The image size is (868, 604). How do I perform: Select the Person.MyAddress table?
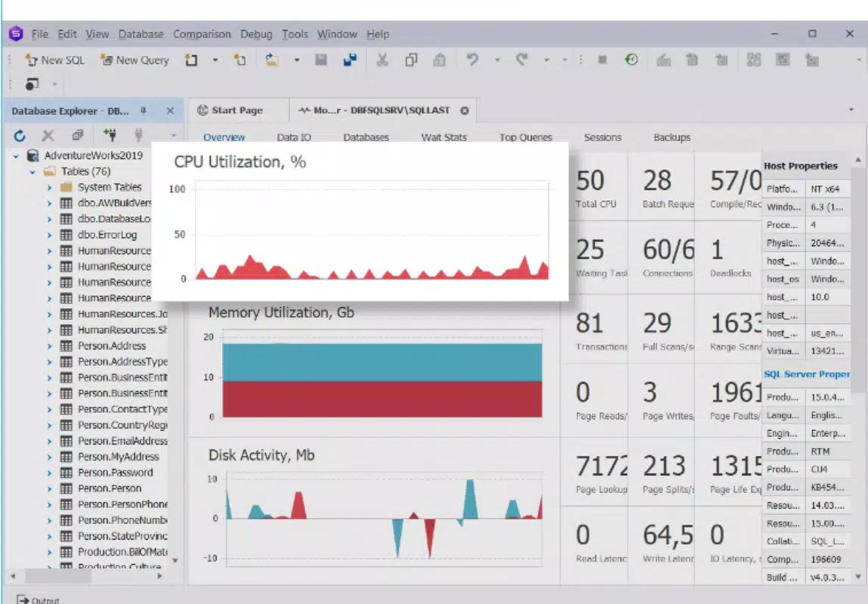pyautogui.click(x=119, y=457)
